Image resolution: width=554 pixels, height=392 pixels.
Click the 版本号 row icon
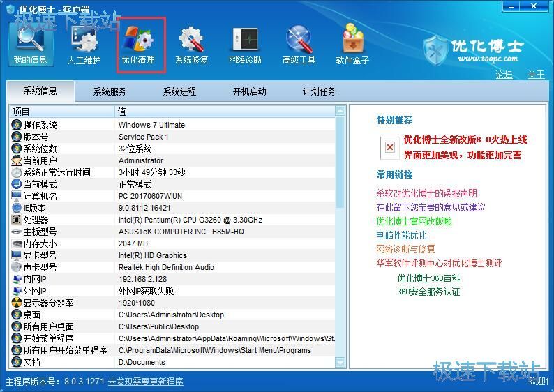pyautogui.click(x=17, y=137)
